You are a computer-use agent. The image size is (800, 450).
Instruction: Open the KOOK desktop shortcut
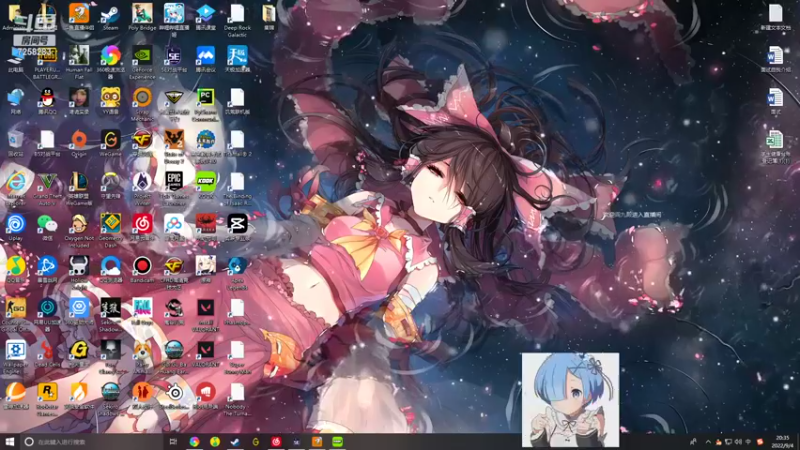coord(205,186)
